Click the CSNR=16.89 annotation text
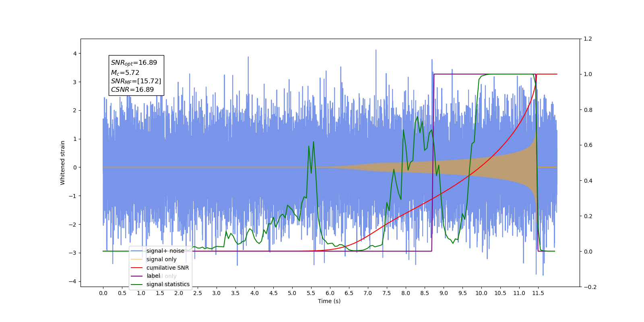The width and height of the screenshot is (644, 322). tap(132, 90)
